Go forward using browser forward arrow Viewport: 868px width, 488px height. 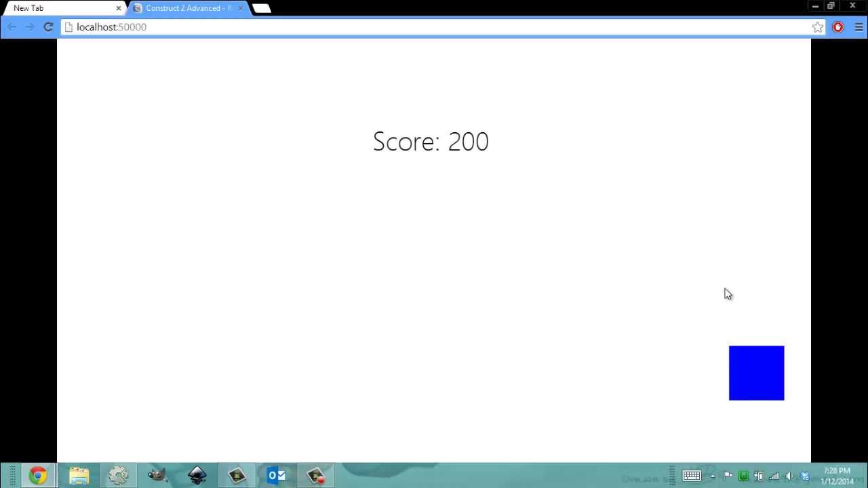[29, 27]
